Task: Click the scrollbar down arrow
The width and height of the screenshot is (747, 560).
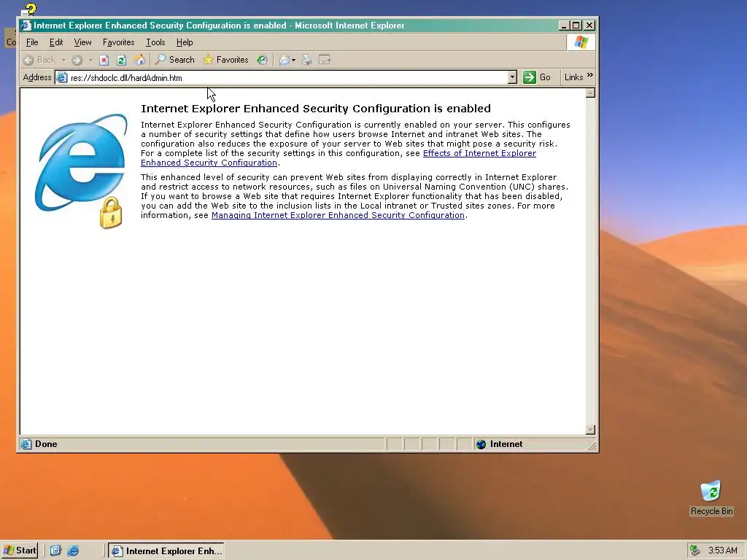Action: [590, 429]
